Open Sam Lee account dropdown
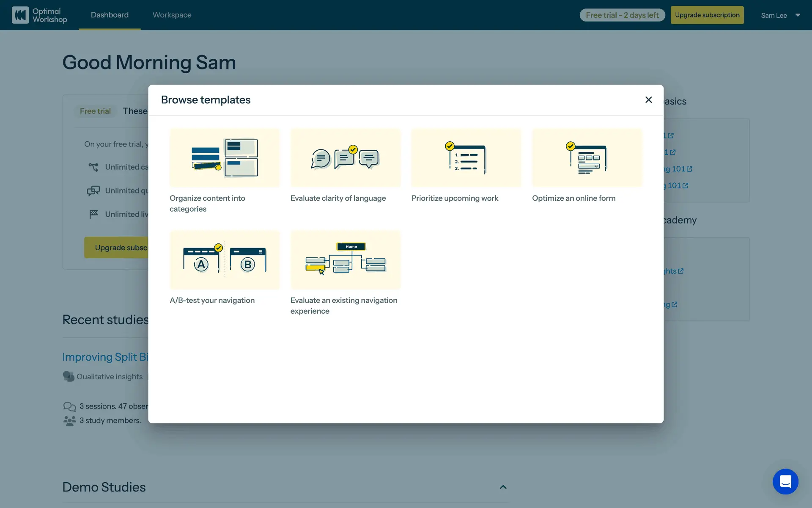 click(780, 15)
